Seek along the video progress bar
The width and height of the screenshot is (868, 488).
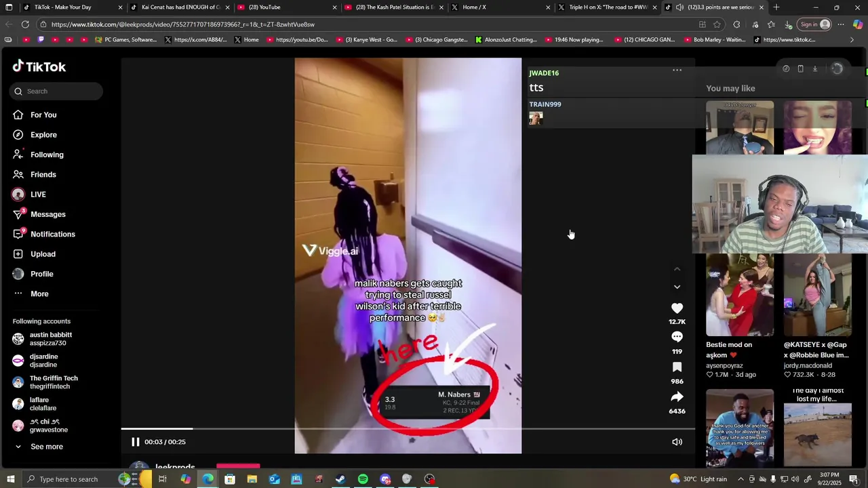click(408, 429)
